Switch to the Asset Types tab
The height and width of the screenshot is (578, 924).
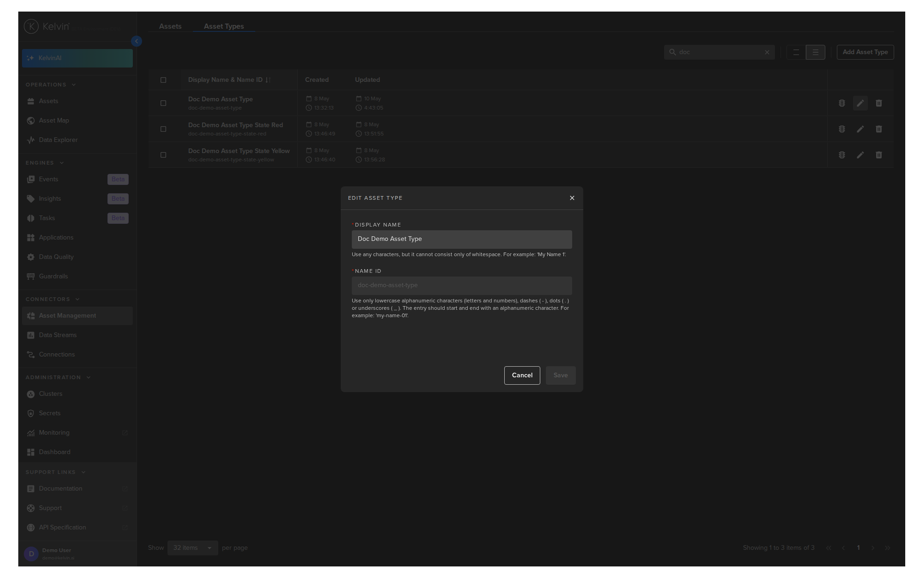(224, 26)
